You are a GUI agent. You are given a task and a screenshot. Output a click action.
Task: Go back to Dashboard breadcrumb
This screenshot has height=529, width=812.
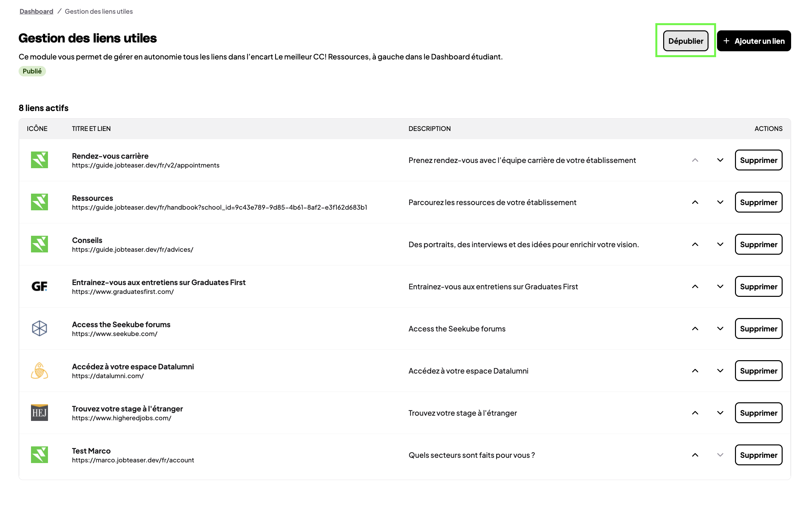coord(36,11)
